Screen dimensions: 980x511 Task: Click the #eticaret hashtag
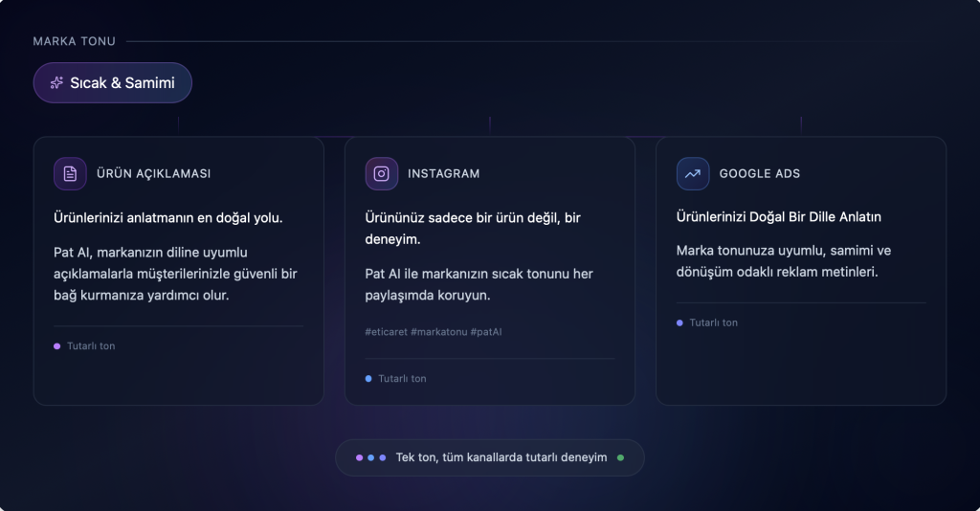pos(386,332)
